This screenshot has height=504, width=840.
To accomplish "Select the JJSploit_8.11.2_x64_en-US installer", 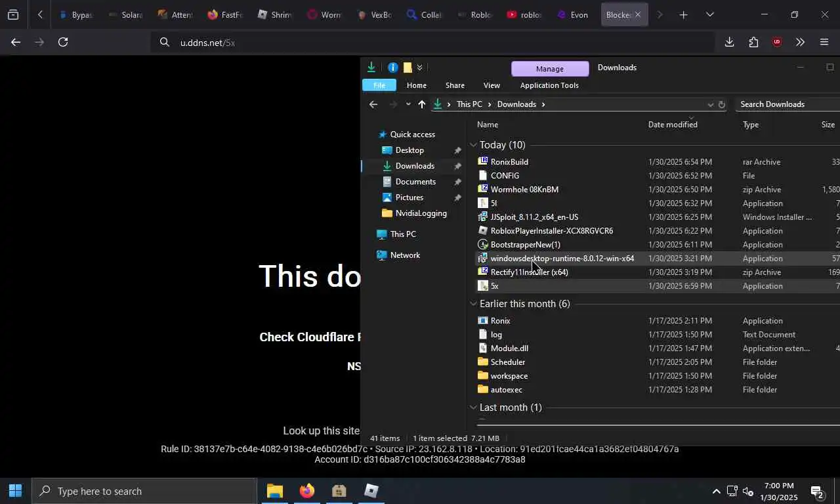I will pos(534,217).
